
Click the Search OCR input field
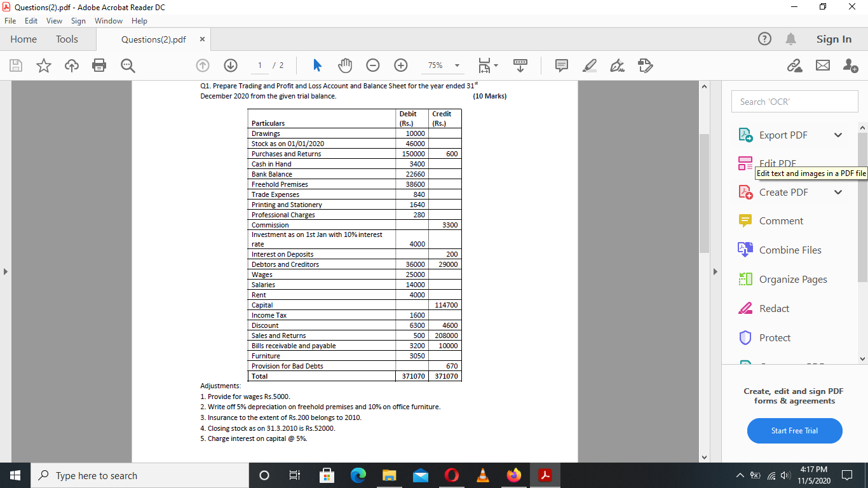pos(794,101)
